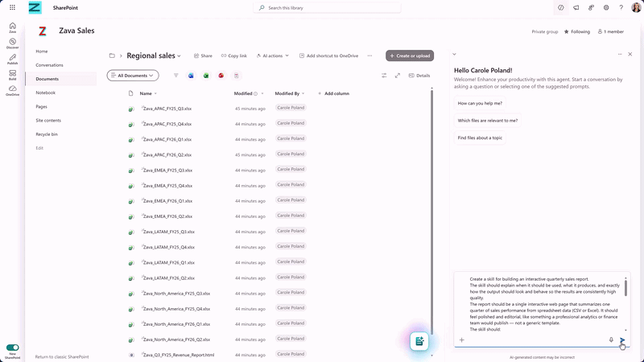Image resolution: width=644 pixels, height=362 pixels.
Task: Open the user profile avatar
Action: click(636, 7)
